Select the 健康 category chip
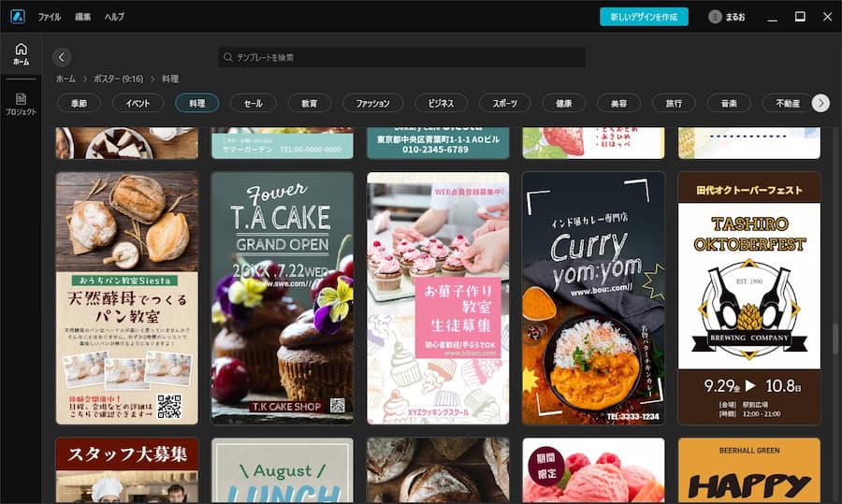The image size is (842, 504). (564, 103)
